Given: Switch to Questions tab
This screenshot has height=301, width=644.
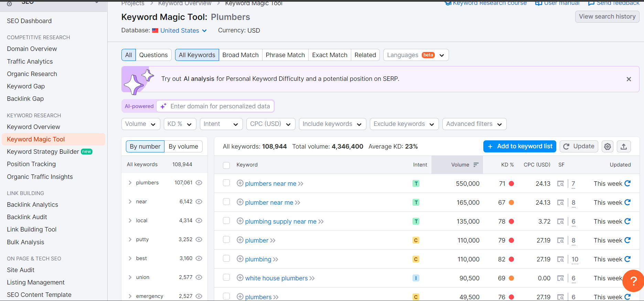Looking at the screenshot, I should click(153, 55).
